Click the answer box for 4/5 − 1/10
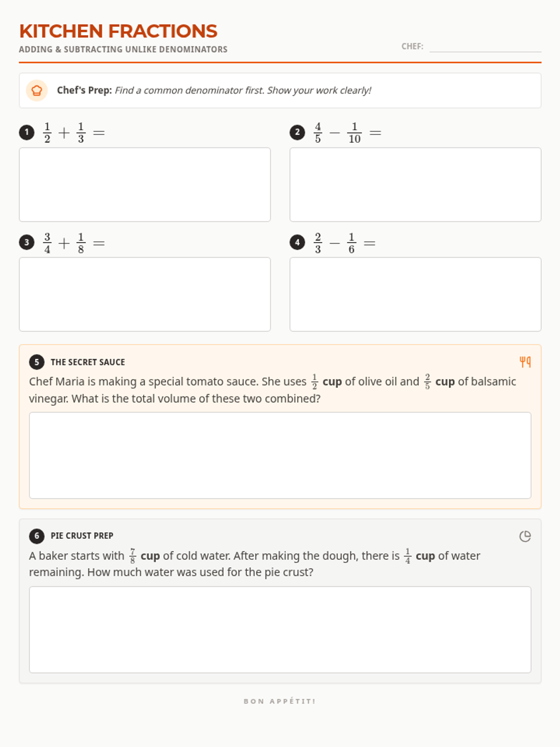560x747 pixels. tap(415, 184)
